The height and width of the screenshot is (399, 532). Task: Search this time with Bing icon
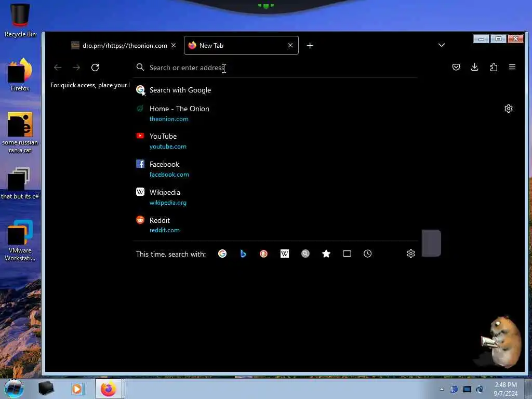(x=243, y=254)
